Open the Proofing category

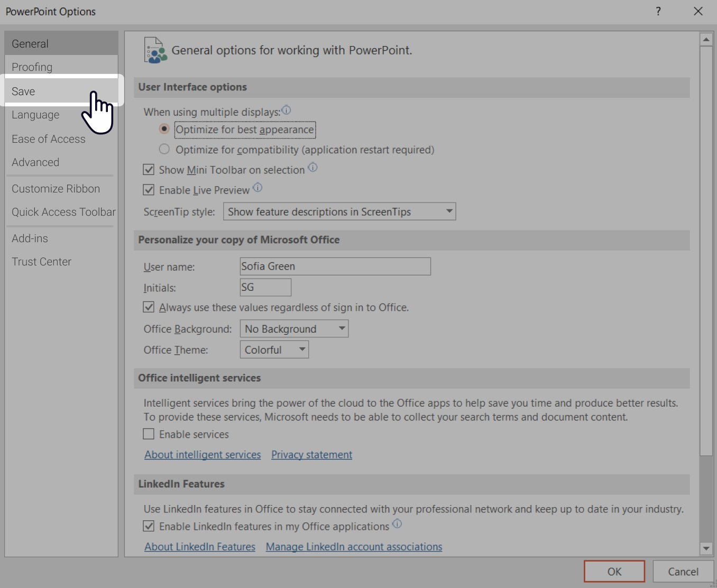tap(61, 67)
